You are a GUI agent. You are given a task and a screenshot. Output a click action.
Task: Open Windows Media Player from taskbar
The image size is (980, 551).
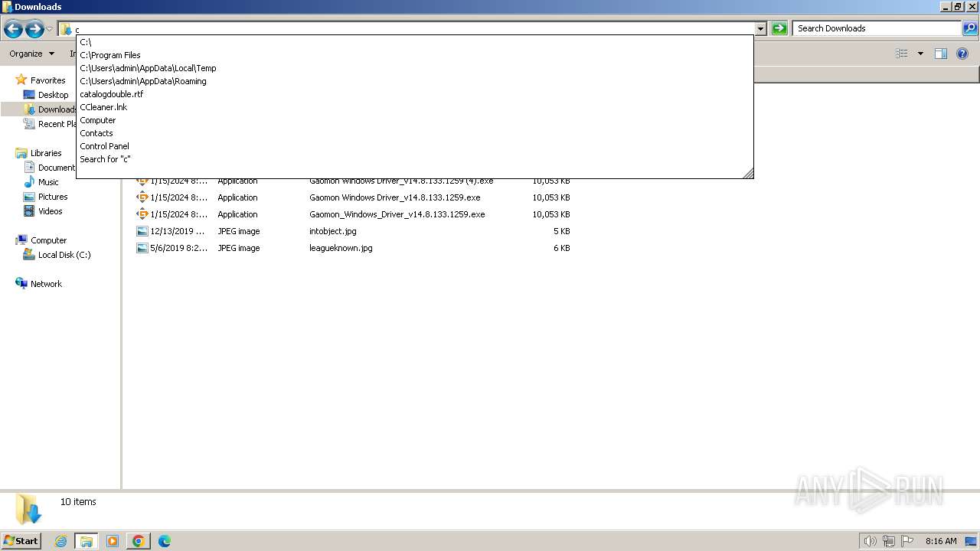(113, 541)
